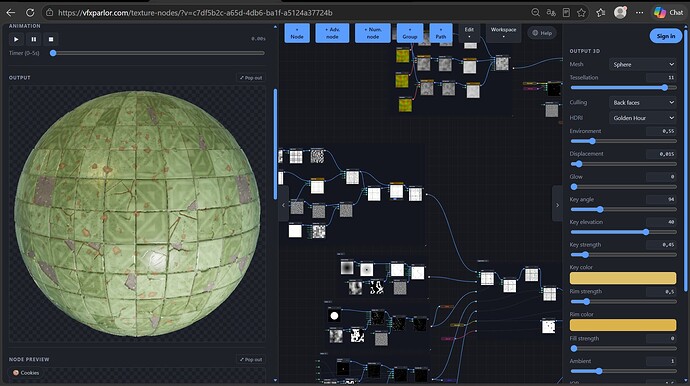Viewport: 690px width, 386px height.
Task: Pop out the Output preview
Action: point(251,77)
